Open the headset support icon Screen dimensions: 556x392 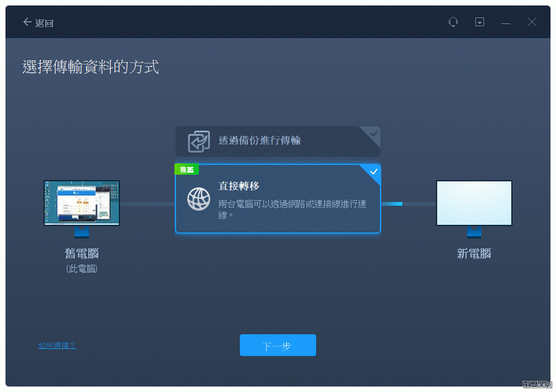[453, 22]
